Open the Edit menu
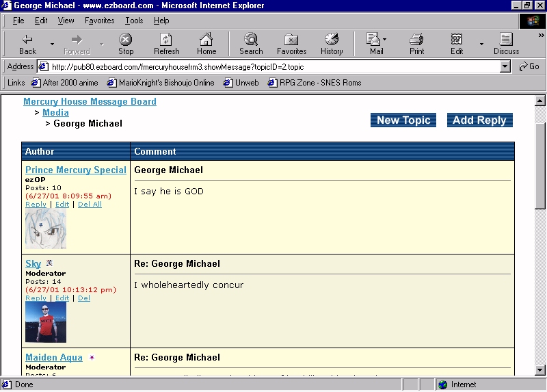Viewport: 547px width, 392px height. pyautogui.click(x=41, y=21)
